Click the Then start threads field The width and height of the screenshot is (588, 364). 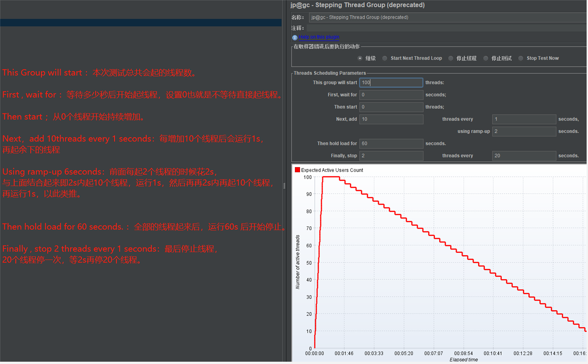click(391, 106)
